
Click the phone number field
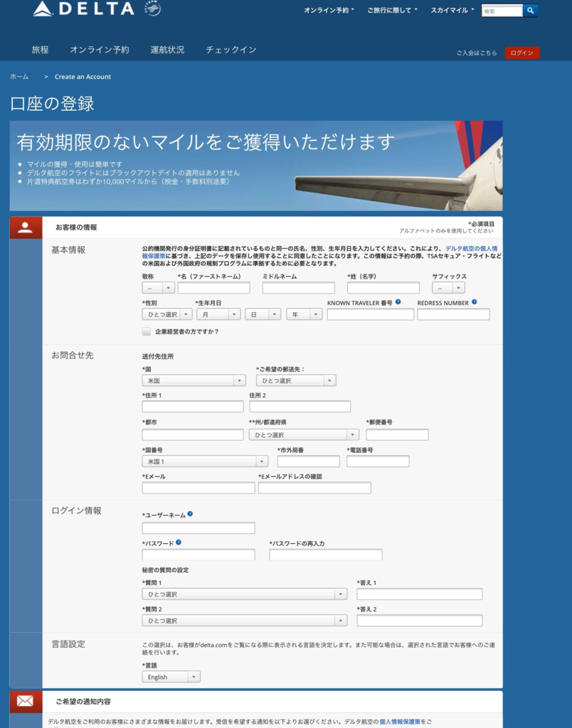[x=378, y=461]
